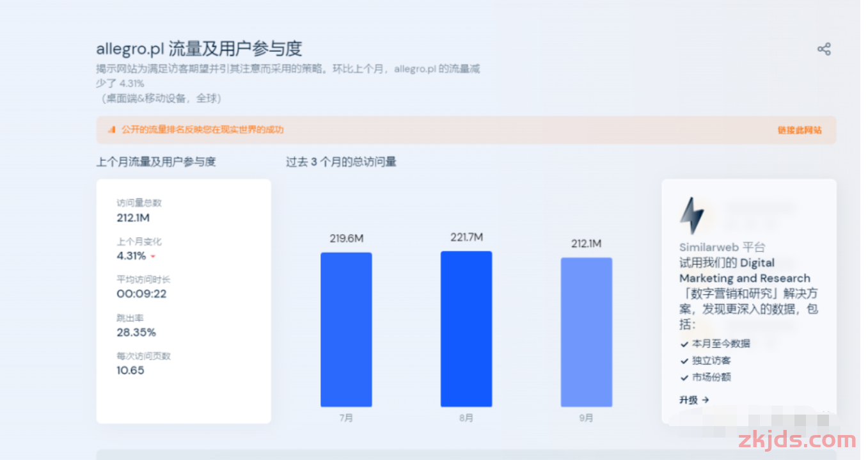Click the 跳出率 label
This screenshot has width=868, height=460.
pos(130,318)
